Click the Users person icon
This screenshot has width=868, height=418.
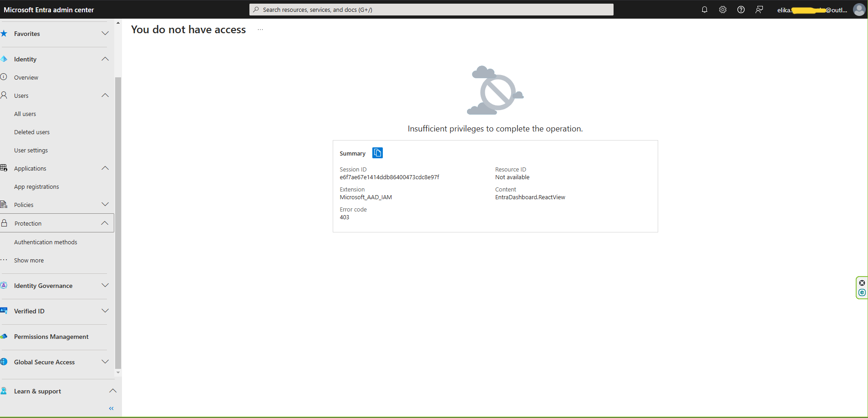[x=4, y=95]
